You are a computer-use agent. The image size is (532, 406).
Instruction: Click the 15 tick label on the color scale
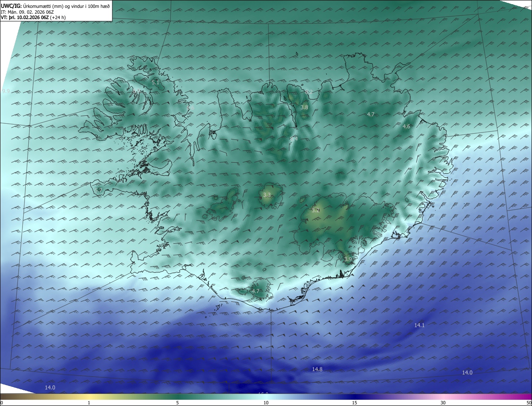click(x=355, y=403)
